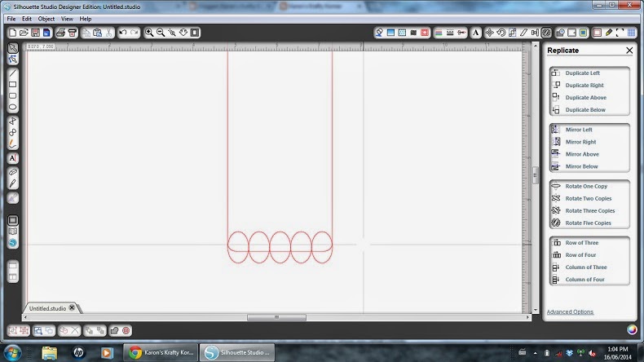Image resolution: width=644 pixels, height=362 pixels.
Task: Close the Untitled.studio document tab
Action: point(72,307)
